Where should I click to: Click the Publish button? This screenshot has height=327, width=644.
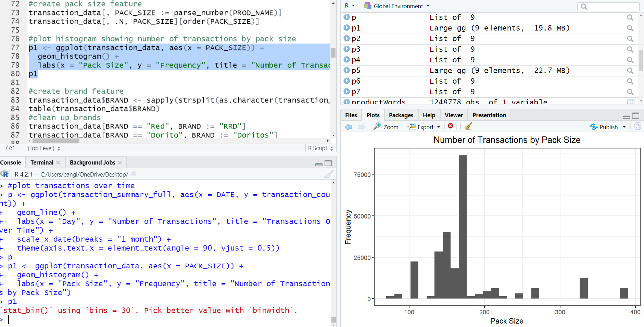(605, 127)
